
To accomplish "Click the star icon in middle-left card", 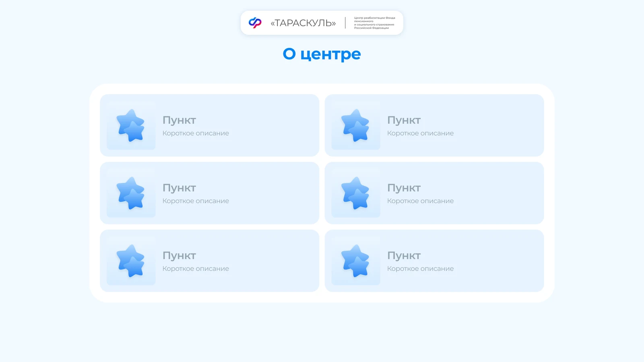I will point(131,193).
